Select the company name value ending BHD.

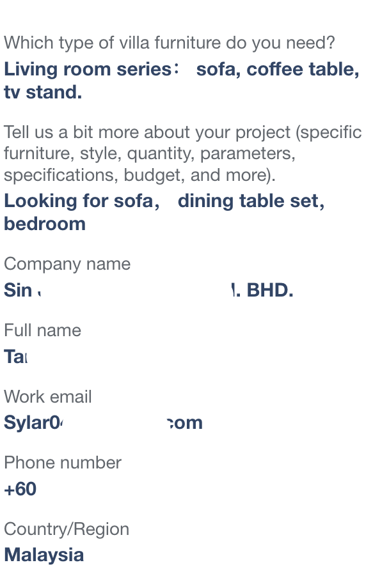[x=148, y=290]
